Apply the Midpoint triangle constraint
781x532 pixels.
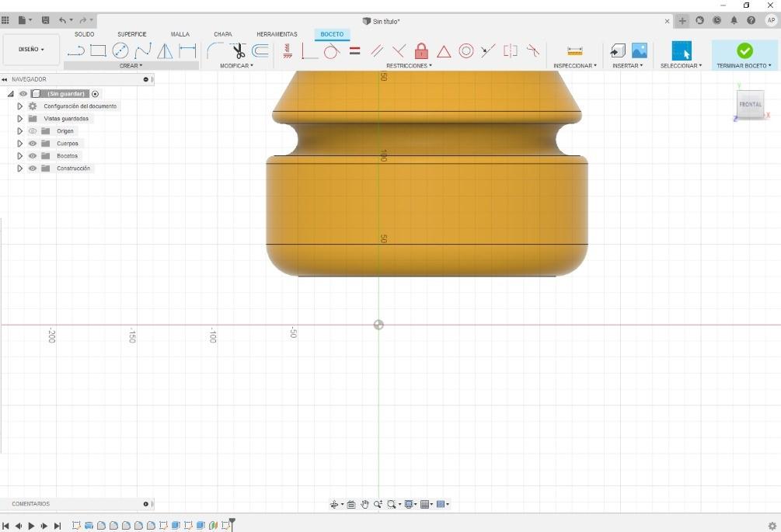coord(444,51)
